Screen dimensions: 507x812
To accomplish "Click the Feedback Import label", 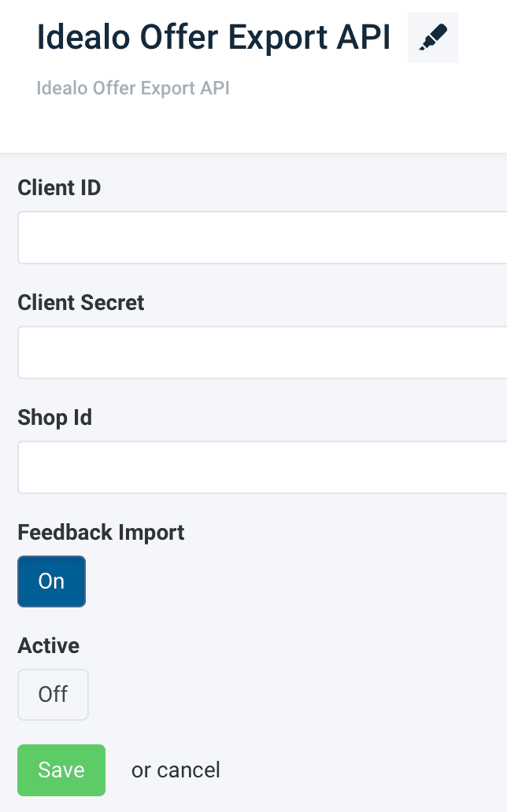I will [101, 533].
